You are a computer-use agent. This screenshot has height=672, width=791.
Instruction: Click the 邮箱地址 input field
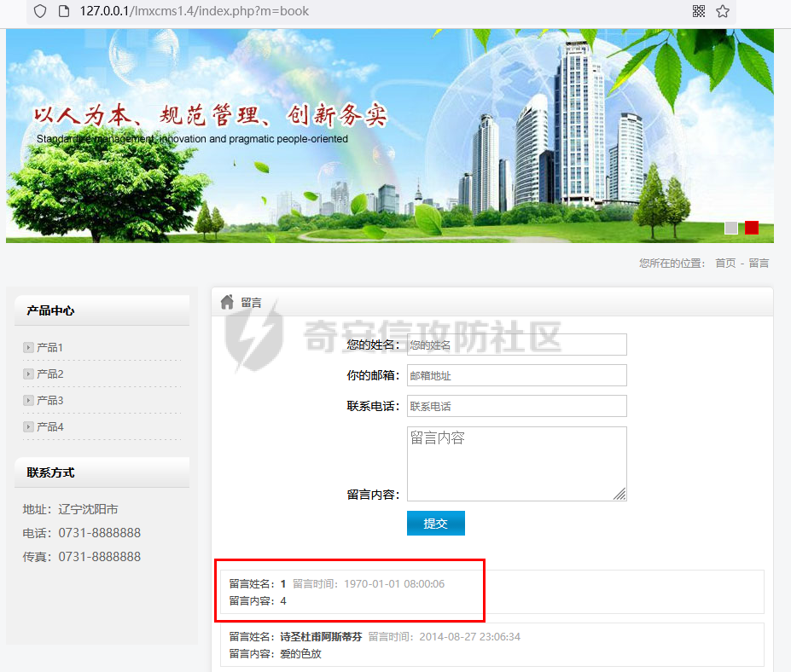pyautogui.click(x=516, y=375)
